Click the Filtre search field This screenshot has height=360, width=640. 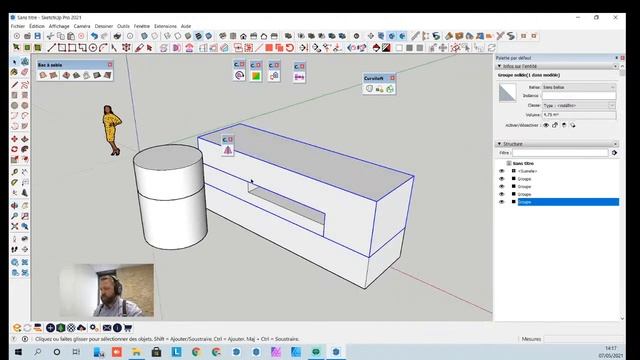(x=560, y=153)
